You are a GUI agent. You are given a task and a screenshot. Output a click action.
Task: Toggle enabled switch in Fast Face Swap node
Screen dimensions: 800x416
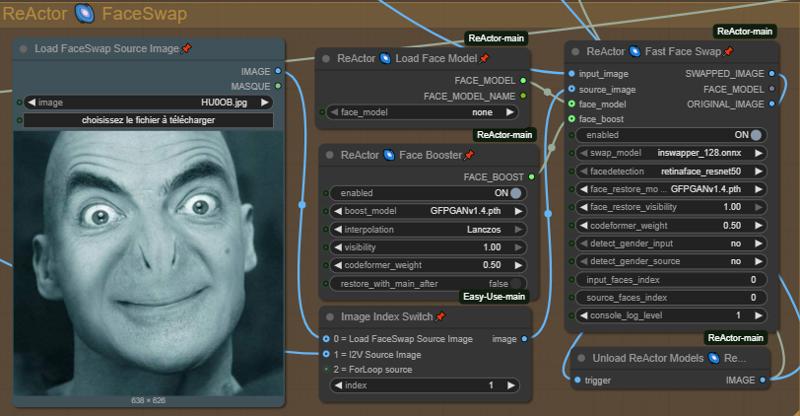756,134
